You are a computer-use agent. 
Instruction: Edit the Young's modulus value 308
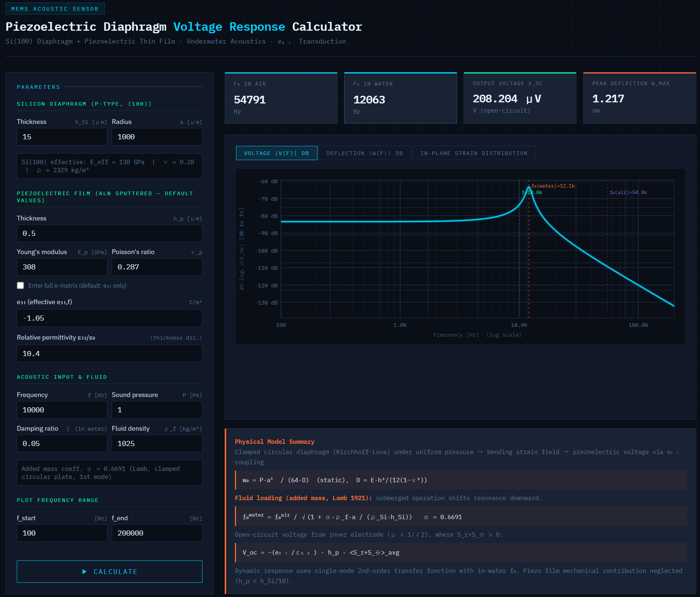coord(62,267)
